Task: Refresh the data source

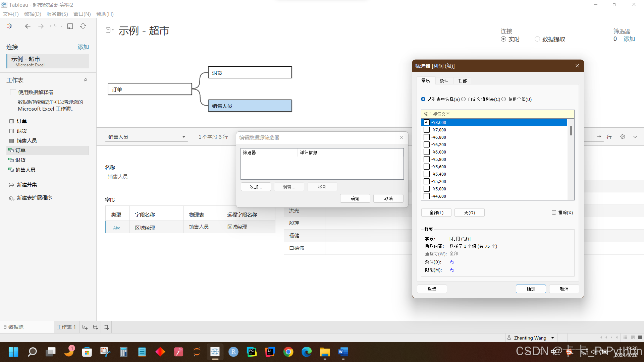Action: pos(83,26)
